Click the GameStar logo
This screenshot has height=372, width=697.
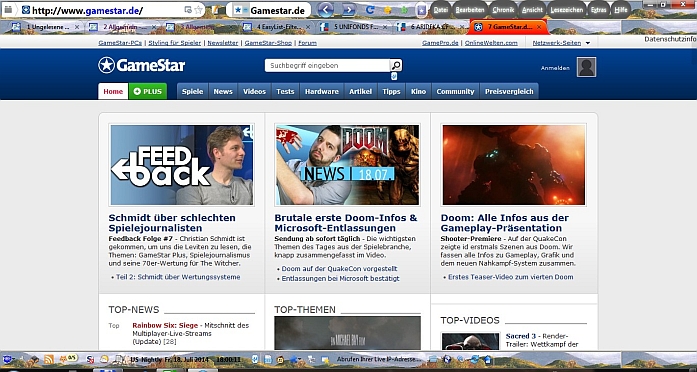141,65
